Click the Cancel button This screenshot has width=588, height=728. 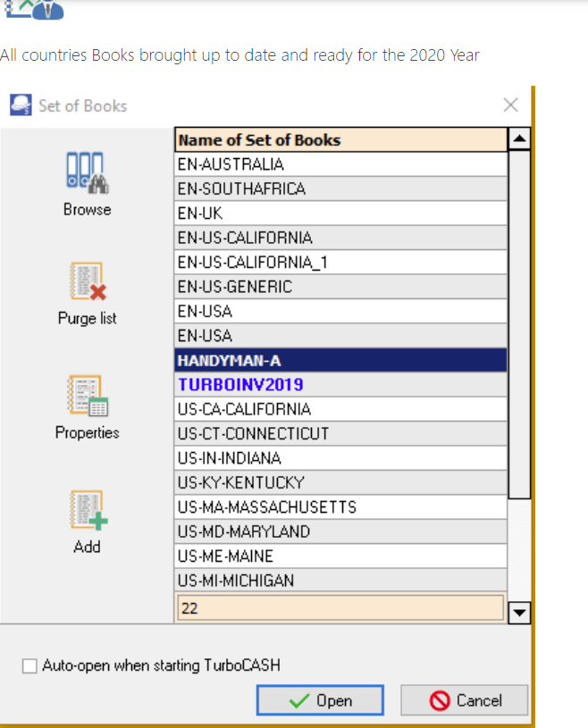coord(464,700)
